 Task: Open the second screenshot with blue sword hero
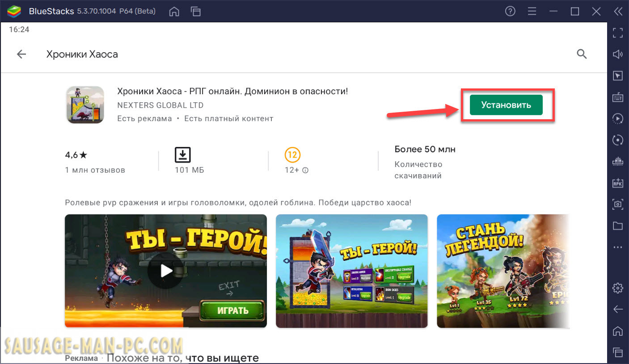click(352, 271)
